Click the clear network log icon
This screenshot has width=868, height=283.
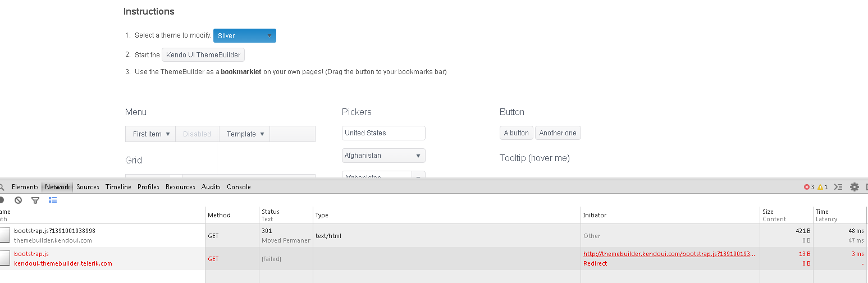[x=19, y=200]
